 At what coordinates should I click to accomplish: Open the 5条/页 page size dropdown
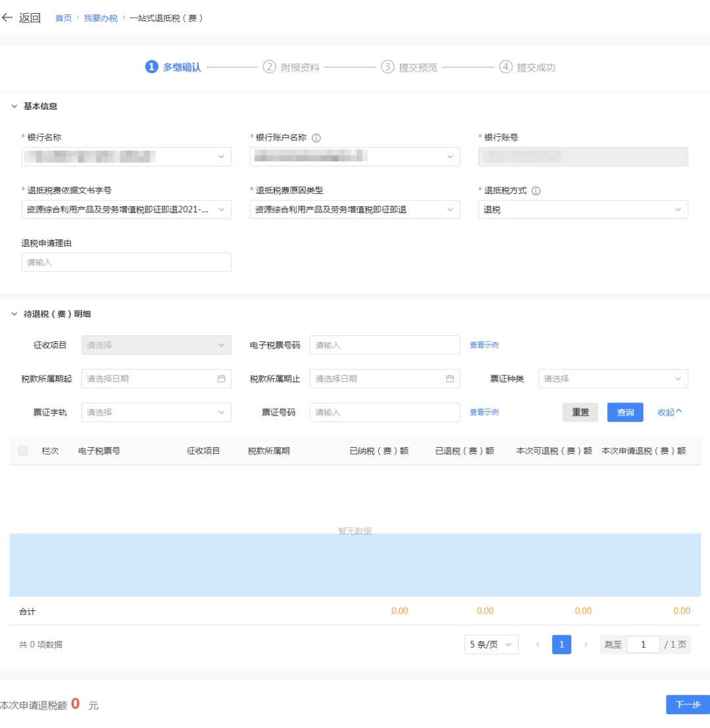490,644
